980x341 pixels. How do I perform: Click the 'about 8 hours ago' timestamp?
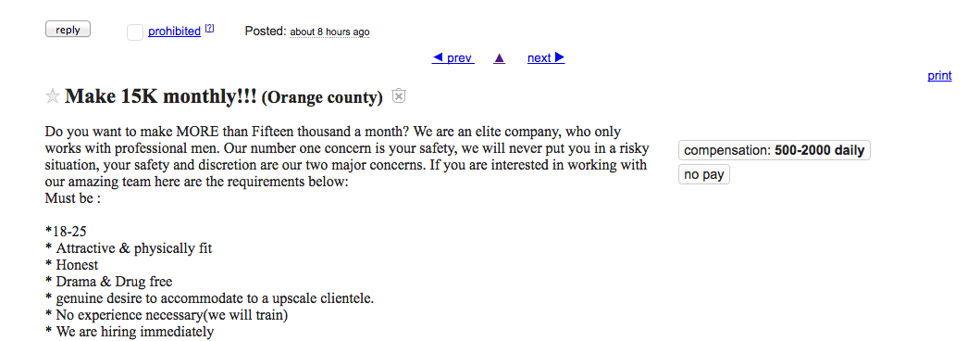point(329,32)
